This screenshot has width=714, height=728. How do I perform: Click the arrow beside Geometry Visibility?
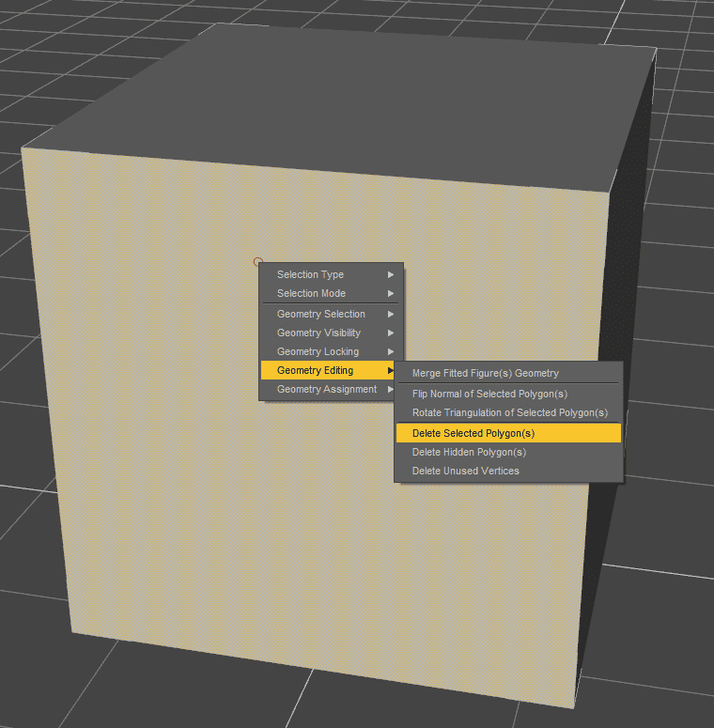point(391,333)
